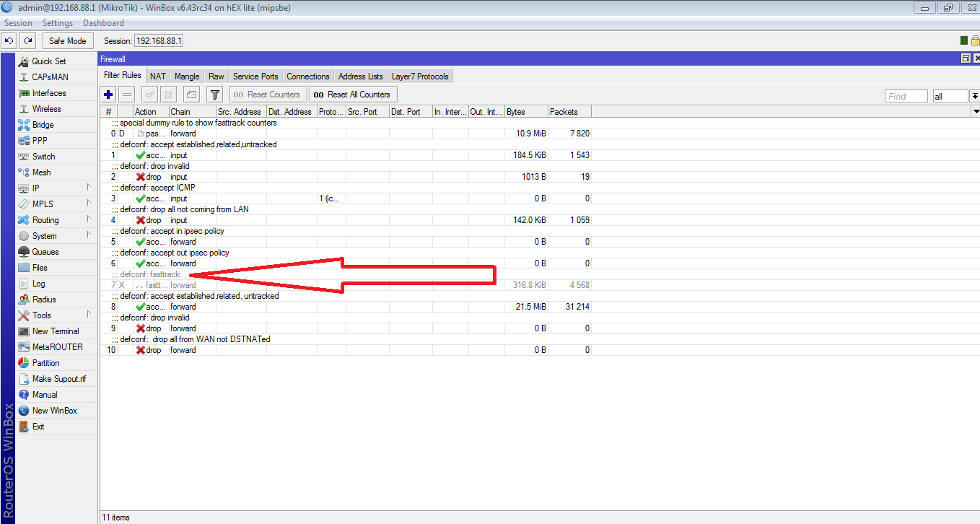Launch New WinBox from the sidebar
Image resolution: width=980 pixels, height=524 pixels.
point(55,411)
